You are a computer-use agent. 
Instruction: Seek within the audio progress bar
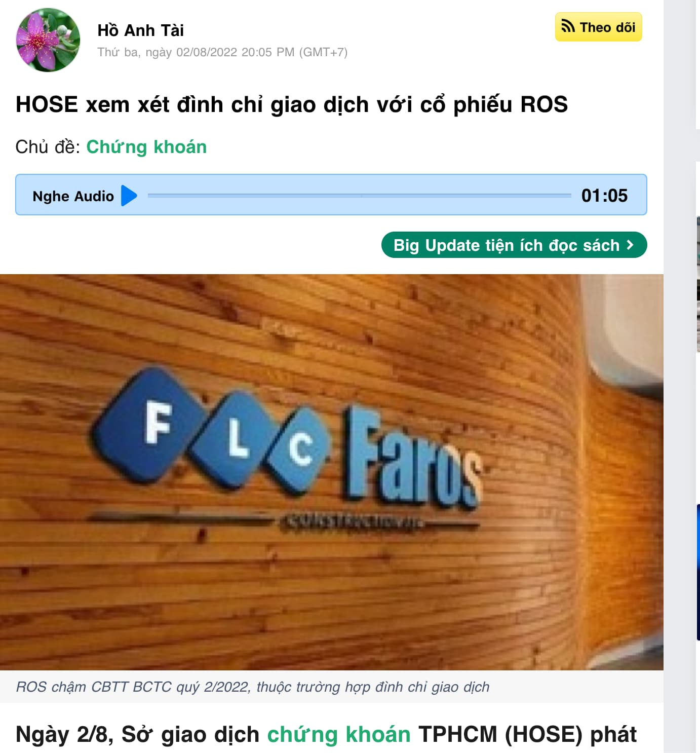pyautogui.click(x=359, y=195)
